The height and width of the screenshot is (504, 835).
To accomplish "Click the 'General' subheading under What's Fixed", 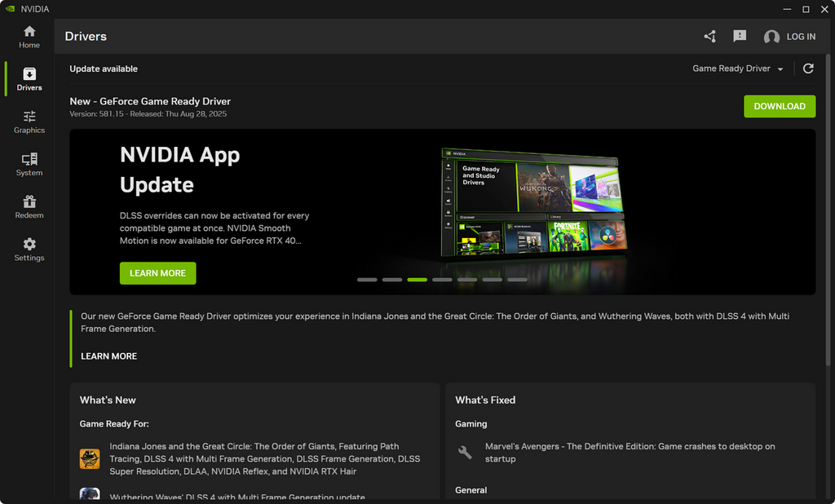I will click(471, 490).
